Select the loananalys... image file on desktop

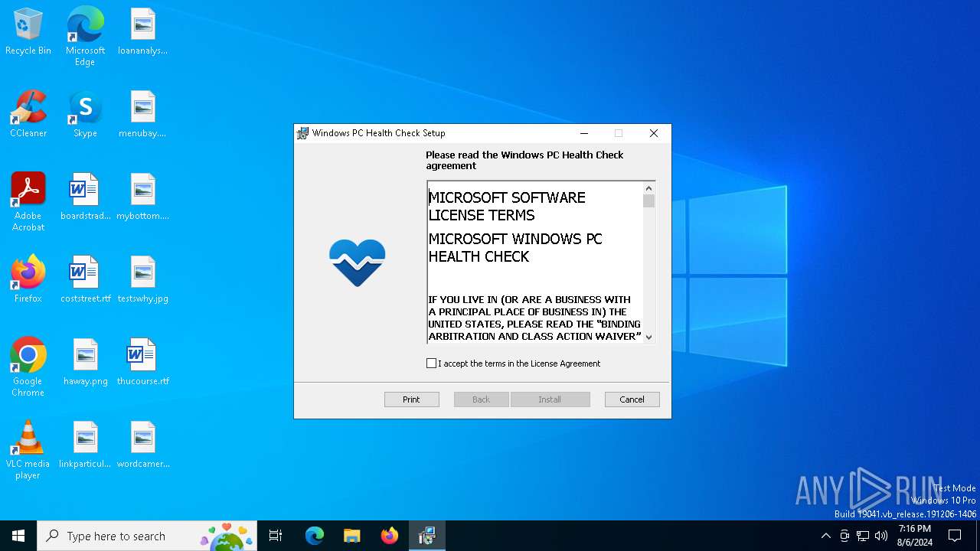tap(143, 33)
